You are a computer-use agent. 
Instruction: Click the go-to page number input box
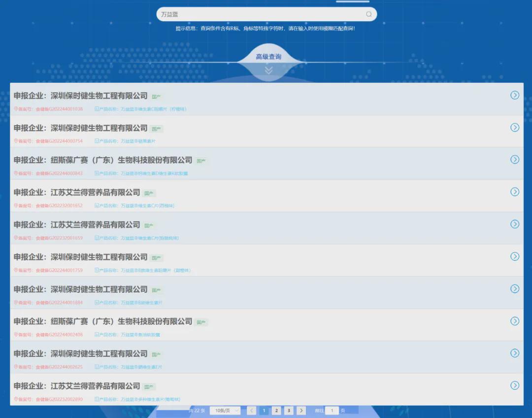(x=332, y=411)
